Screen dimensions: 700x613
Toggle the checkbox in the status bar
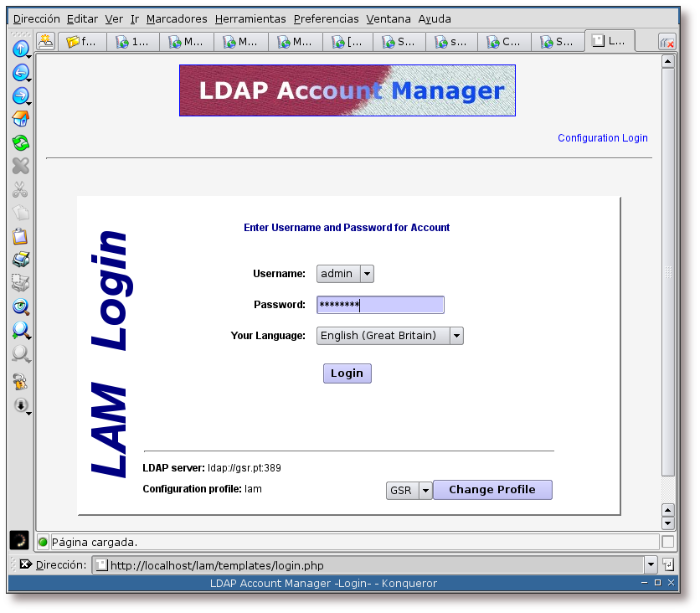pyautogui.click(x=667, y=542)
